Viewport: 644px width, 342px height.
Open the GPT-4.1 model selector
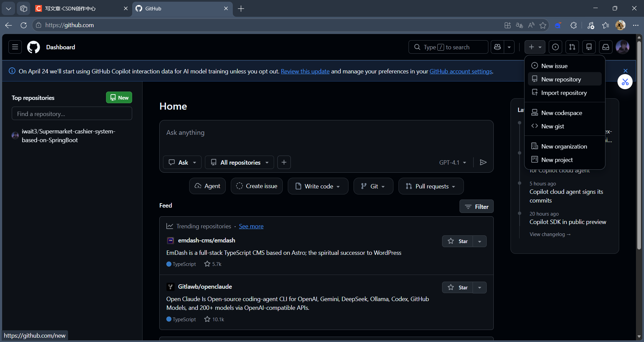click(453, 162)
